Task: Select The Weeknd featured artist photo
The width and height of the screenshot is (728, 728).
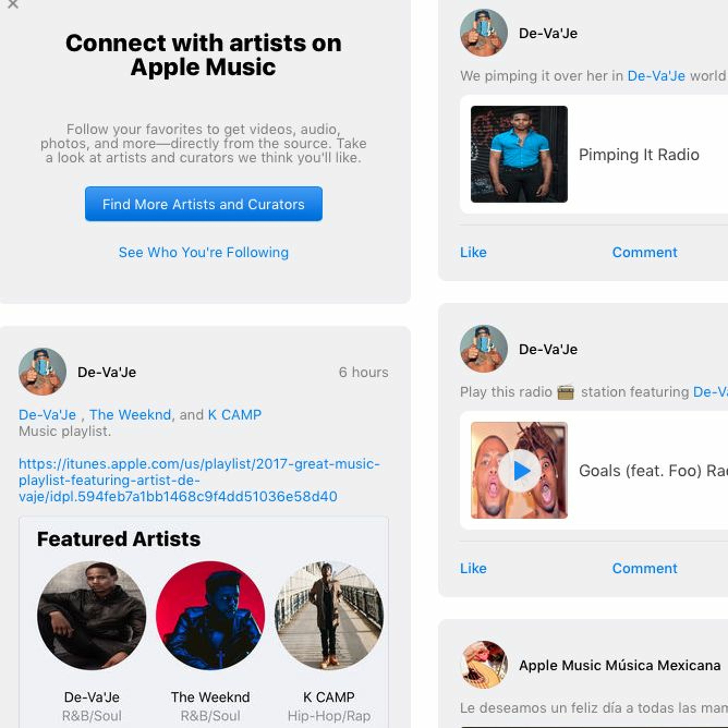Action: pos(210,615)
